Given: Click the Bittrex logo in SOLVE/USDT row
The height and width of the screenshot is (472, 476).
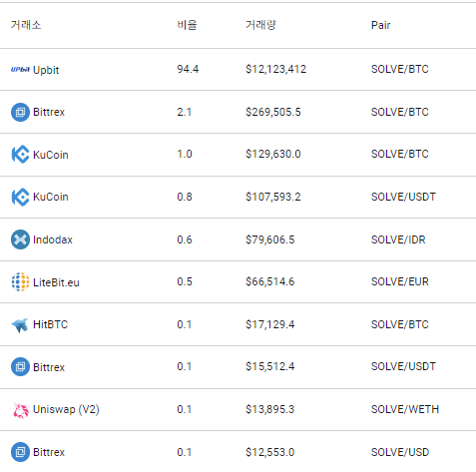Looking at the screenshot, I should [20, 367].
